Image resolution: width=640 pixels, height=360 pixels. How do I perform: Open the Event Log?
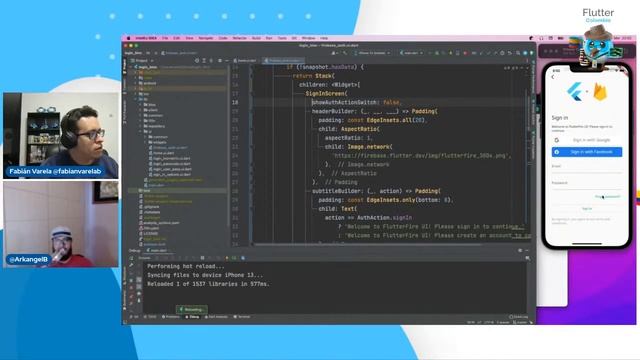click(519, 317)
